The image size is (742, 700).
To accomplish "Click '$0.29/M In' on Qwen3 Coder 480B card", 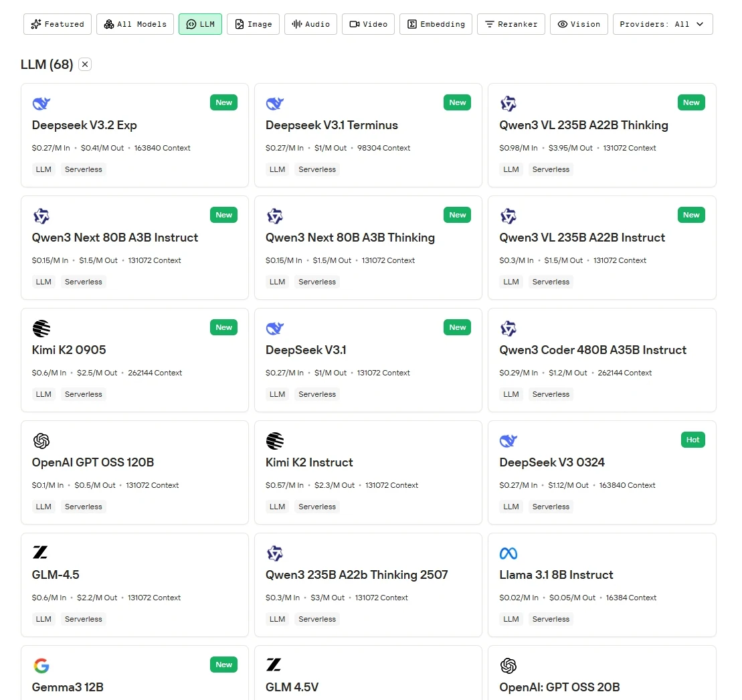I will pos(519,373).
